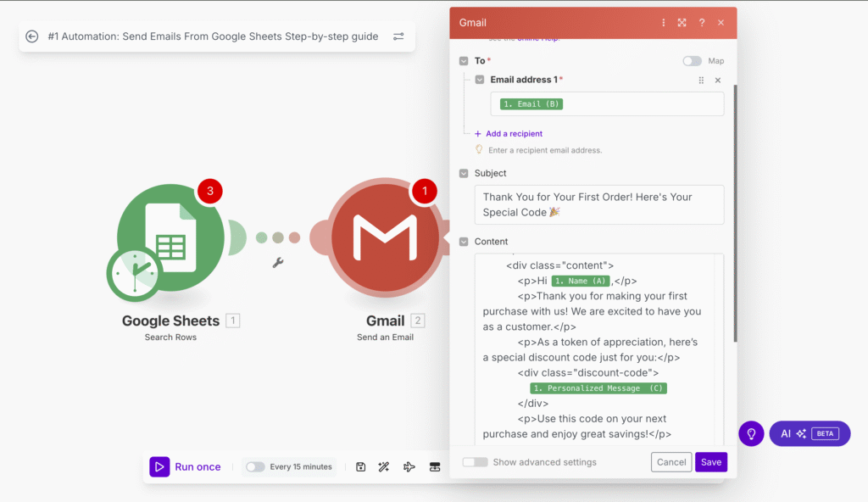Click the module number 2 box
Screen dimensions: 868x502
pos(418,321)
